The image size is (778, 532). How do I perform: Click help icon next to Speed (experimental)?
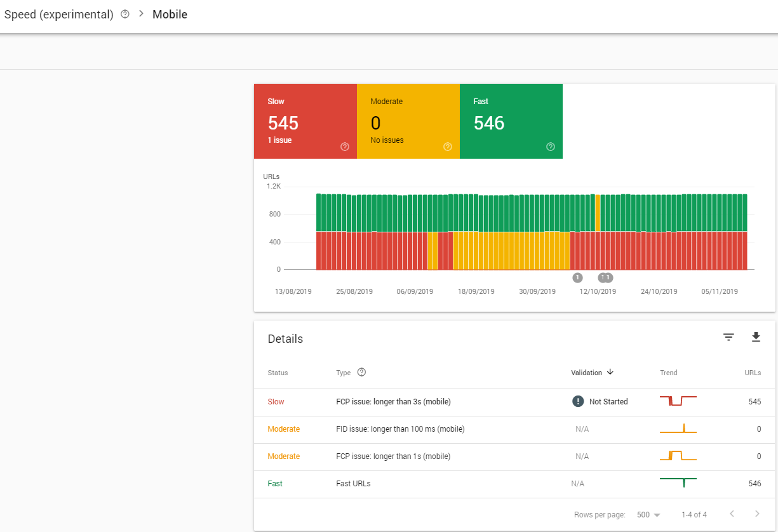click(125, 15)
